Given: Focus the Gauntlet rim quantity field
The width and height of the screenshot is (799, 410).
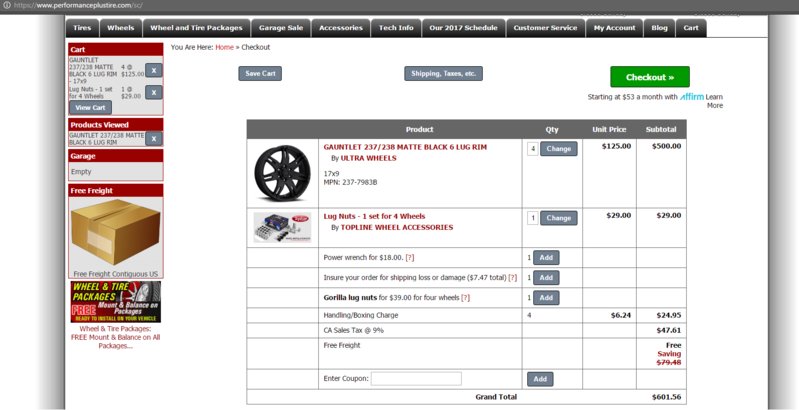Looking at the screenshot, I should coord(532,149).
